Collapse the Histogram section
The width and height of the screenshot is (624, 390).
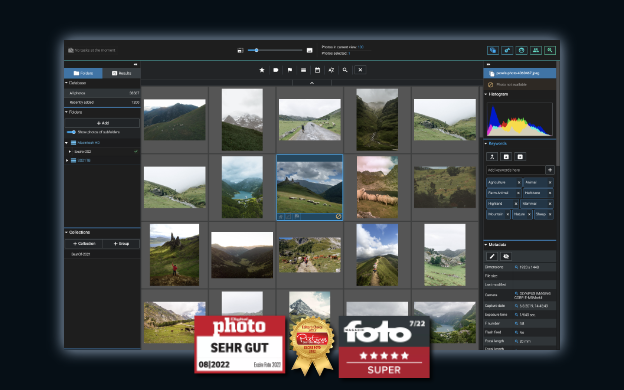coord(486,94)
